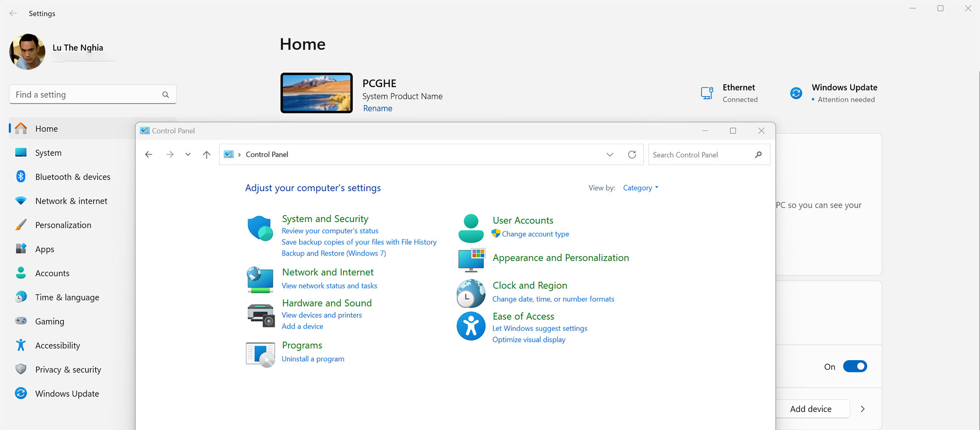Go up one level in Control Panel

tap(207, 155)
